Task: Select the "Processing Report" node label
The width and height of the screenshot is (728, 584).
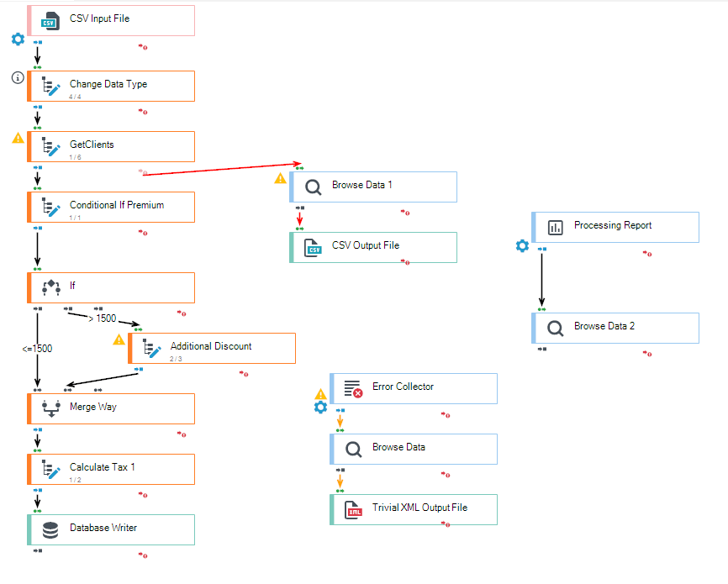Action: tap(613, 225)
